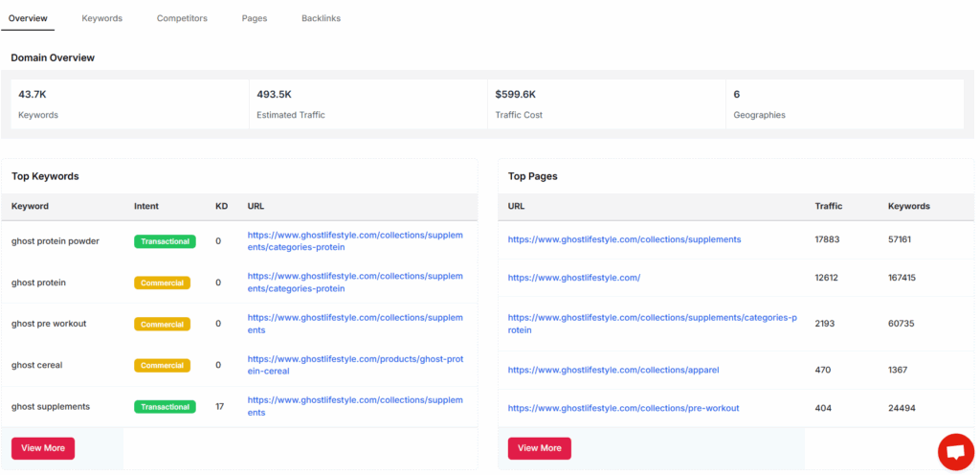Viewport: 980px width, 475px height.
Task: Click the keywords count 24494
Action: pyautogui.click(x=902, y=408)
